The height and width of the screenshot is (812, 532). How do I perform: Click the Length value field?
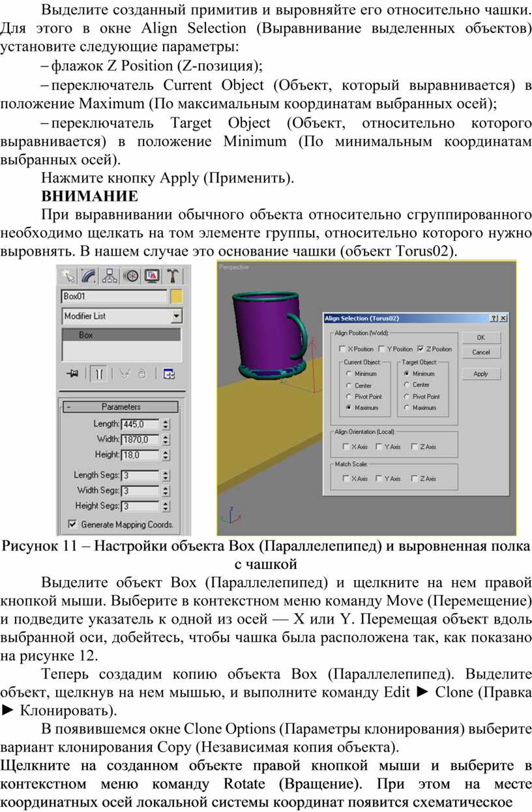coord(140,424)
